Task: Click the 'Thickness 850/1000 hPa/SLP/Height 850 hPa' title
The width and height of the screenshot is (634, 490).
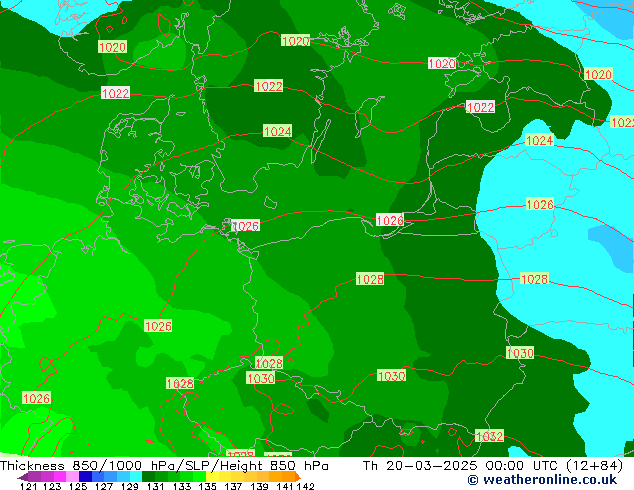Action: 164,466
